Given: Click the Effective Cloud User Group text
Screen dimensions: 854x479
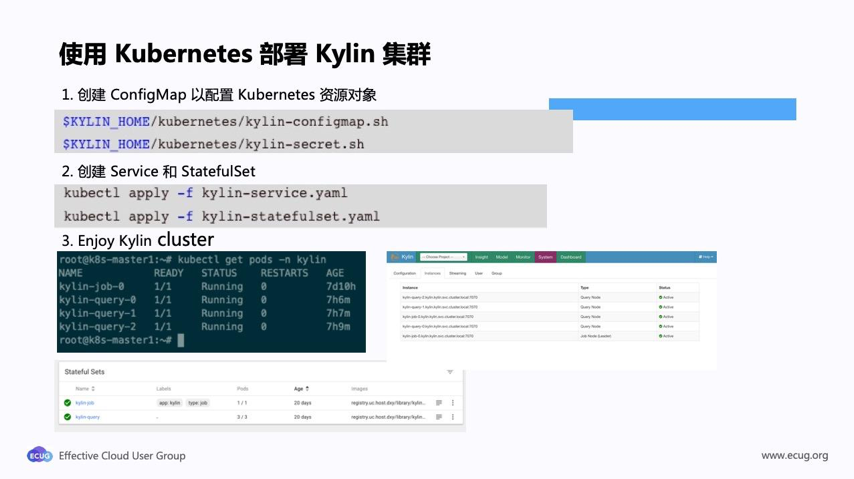Looking at the screenshot, I should point(122,456).
